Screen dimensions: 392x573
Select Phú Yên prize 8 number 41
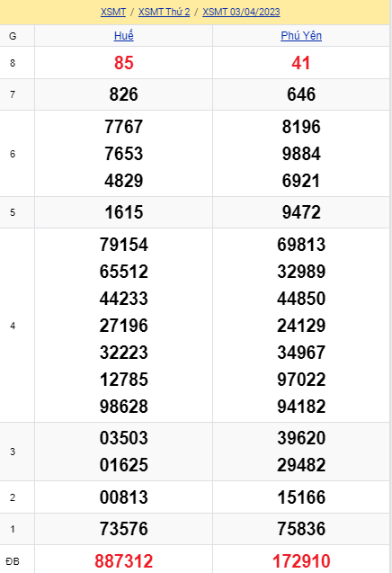coord(301,63)
